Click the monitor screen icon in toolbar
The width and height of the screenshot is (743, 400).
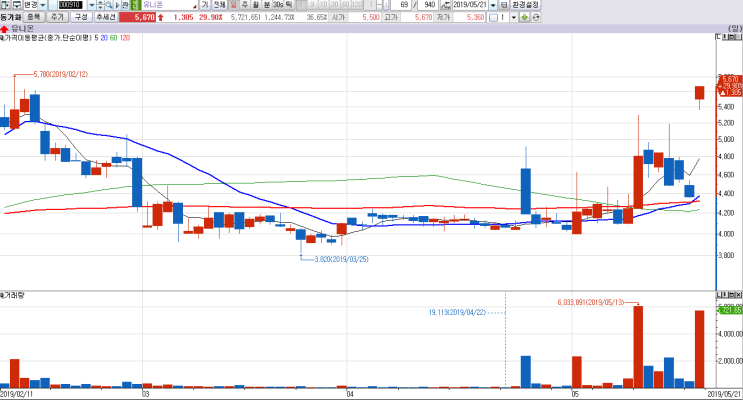(17, 5)
